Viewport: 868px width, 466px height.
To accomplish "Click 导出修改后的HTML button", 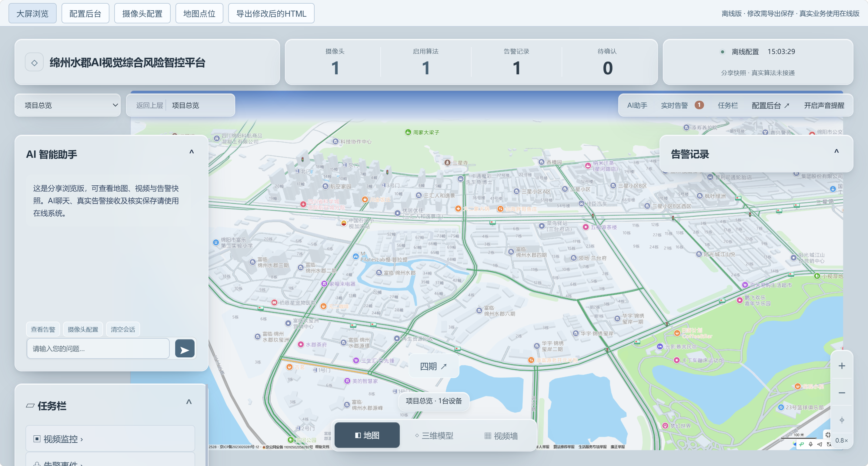I will [271, 13].
